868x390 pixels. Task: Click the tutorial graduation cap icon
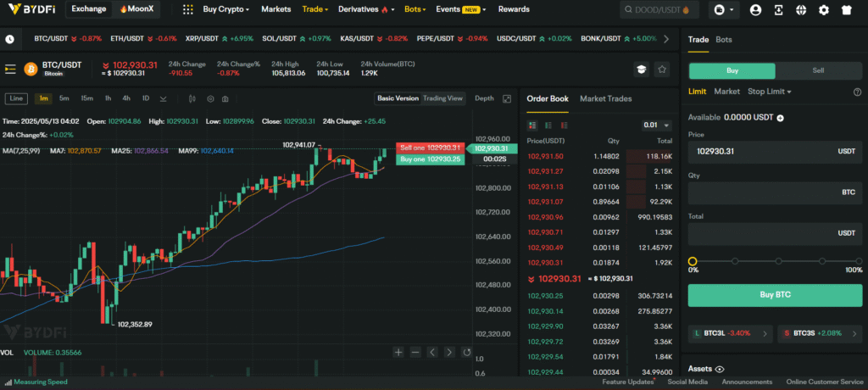(x=642, y=70)
